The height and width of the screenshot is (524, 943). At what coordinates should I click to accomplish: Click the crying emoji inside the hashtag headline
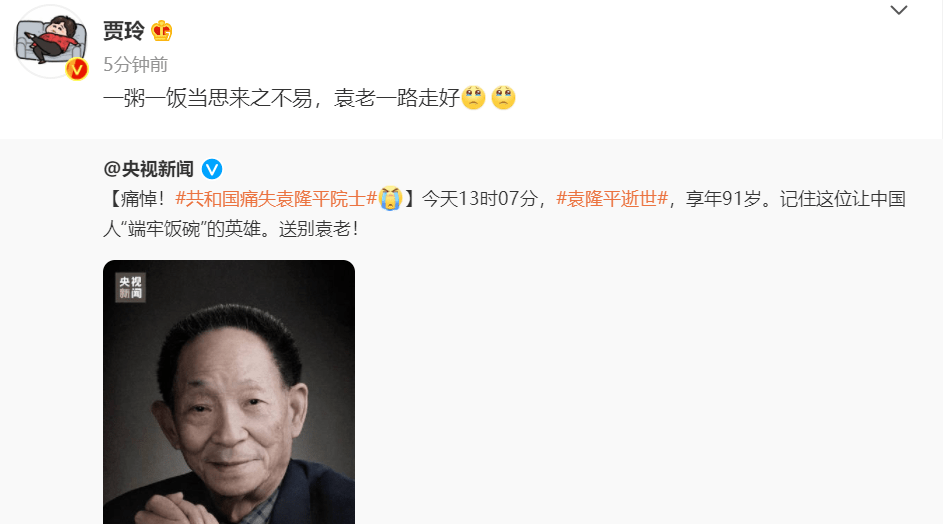[390, 199]
